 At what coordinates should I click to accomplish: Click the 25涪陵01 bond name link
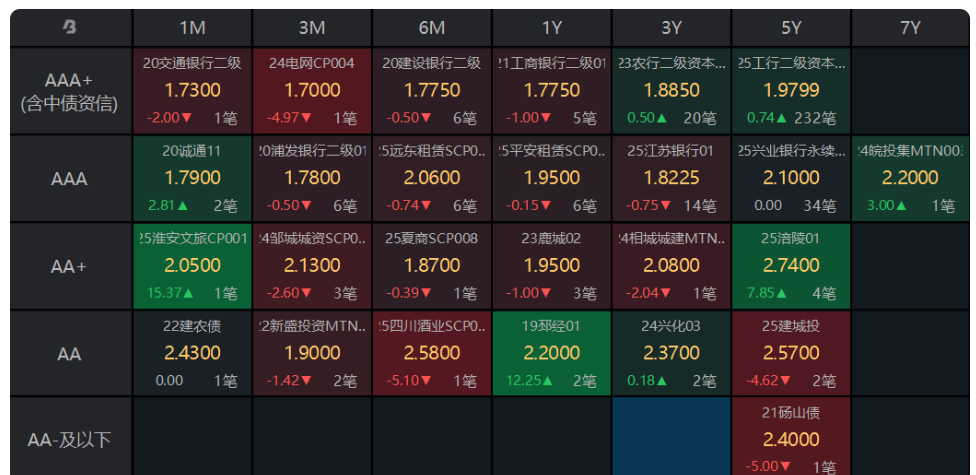(791, 239)
